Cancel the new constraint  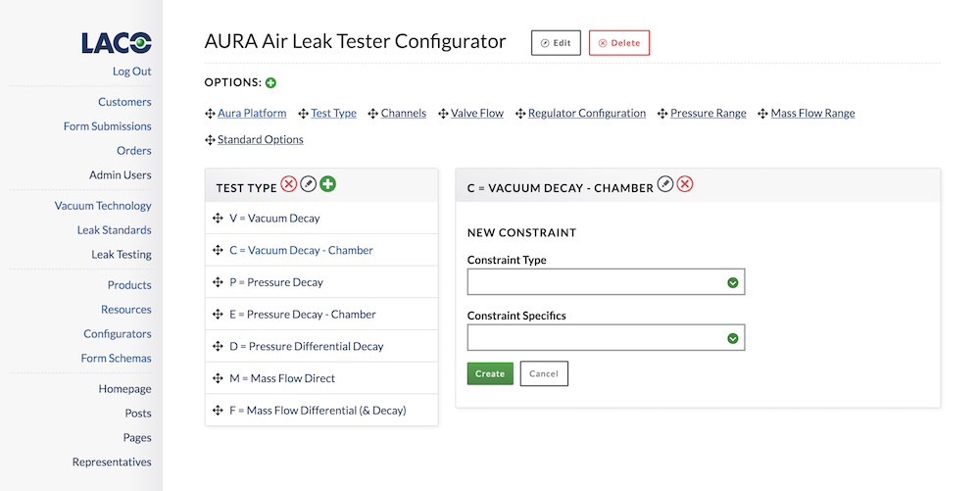click(544, 373)
